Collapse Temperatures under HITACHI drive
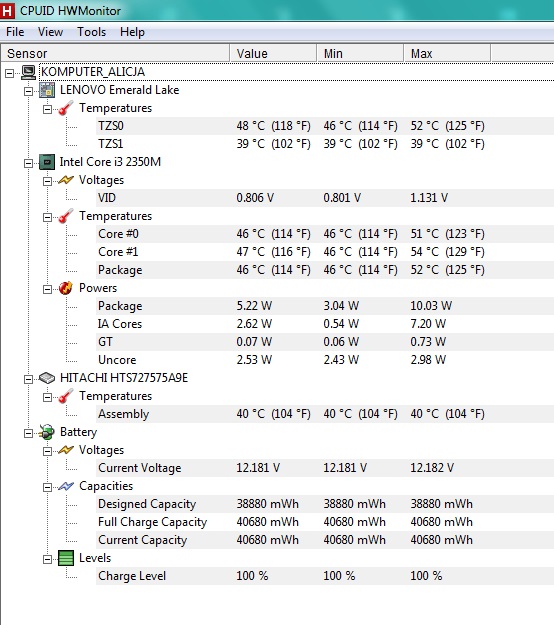This screenshot has width=554, height=625. tap(47, 397)
